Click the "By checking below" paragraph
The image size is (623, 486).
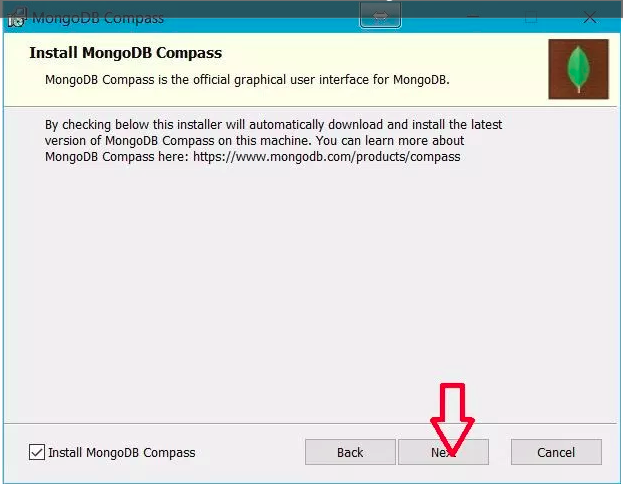coord(273,140)
